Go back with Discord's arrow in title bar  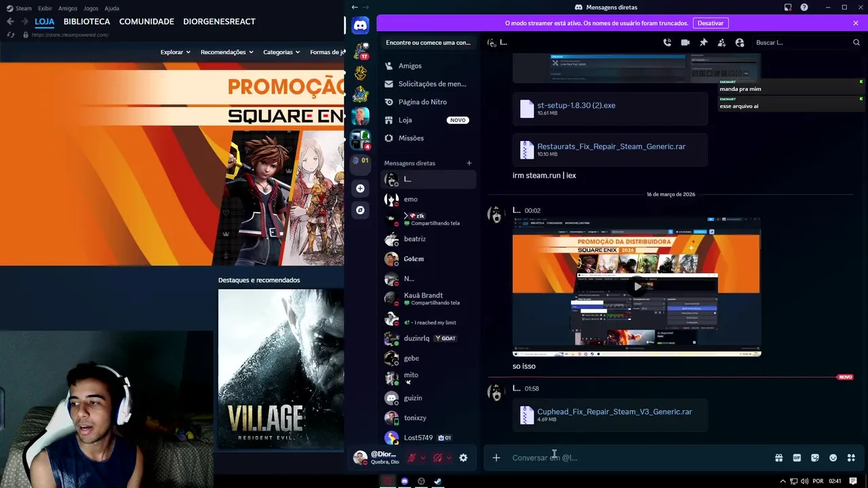click(x=354, y=7)
